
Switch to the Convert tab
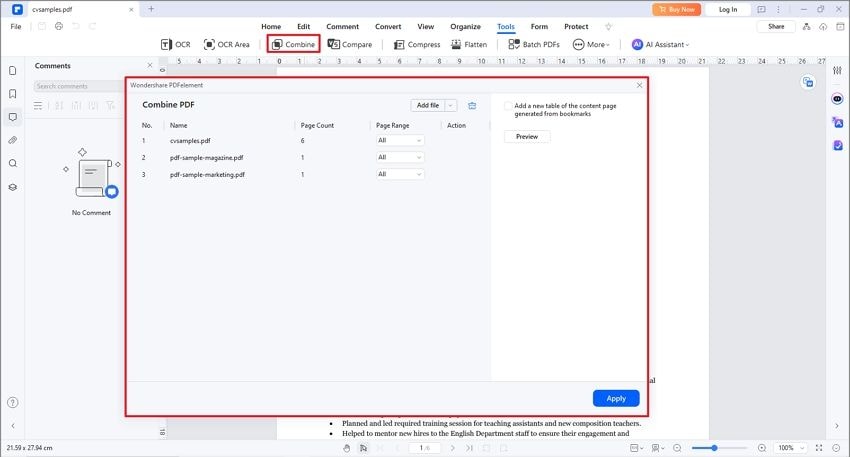pyautogui.click(x=388, y=26)
